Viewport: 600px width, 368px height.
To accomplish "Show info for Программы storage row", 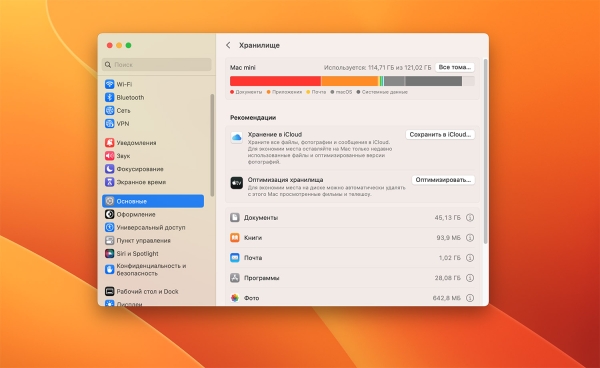I will [x=470, y=278].
